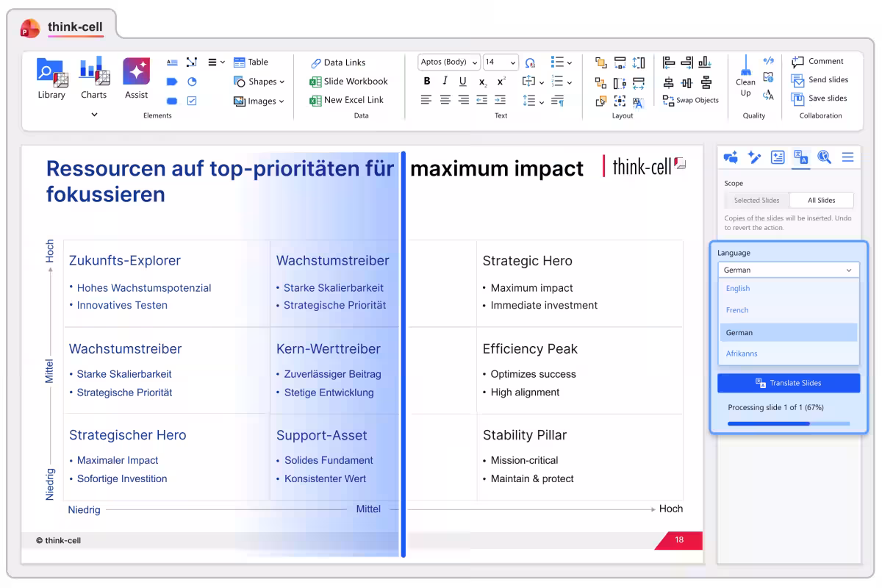882x588 pixels.
Task: Align text right
Action: [x=463, y=100]
